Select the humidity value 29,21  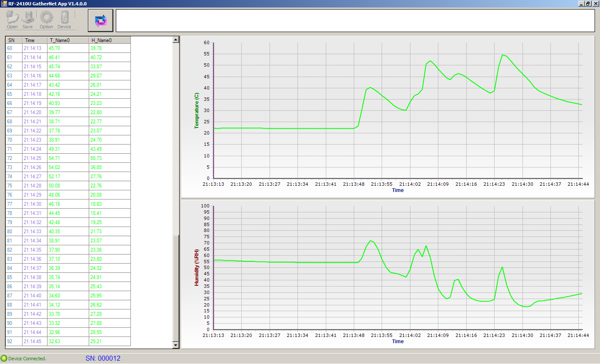(x=110, y=342)
